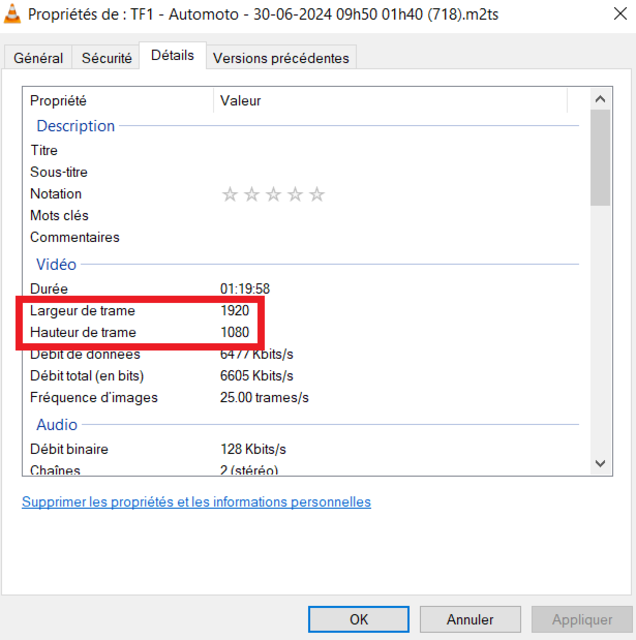
Task: Set Notation to four stars
Action: [295, 194]
